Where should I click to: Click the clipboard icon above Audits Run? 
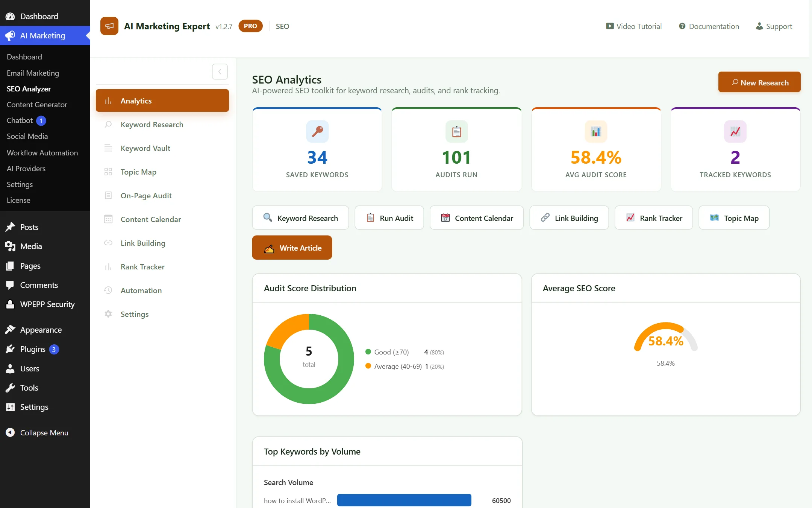[456, 131]
